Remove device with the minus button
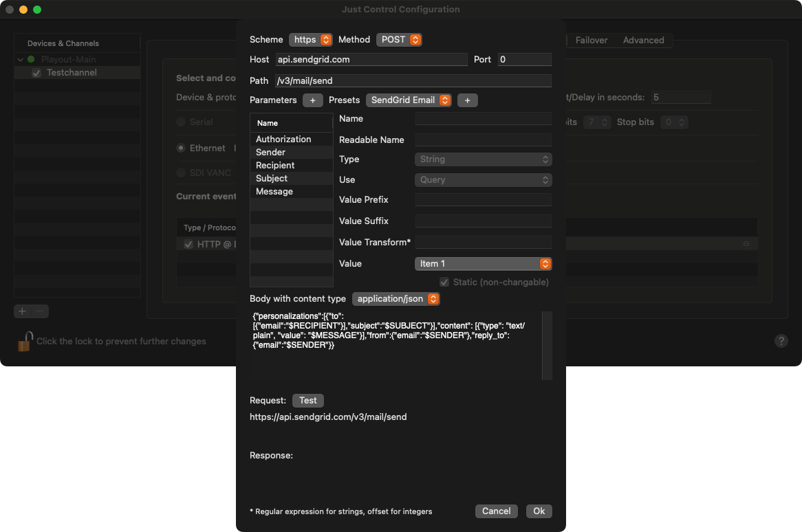 pos(41,311)
